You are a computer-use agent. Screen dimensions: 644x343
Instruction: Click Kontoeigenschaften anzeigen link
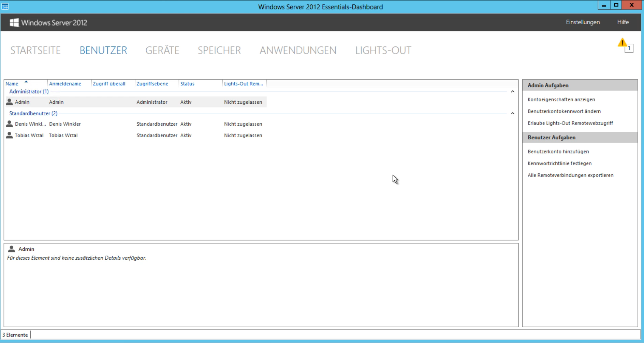point(561,100)
